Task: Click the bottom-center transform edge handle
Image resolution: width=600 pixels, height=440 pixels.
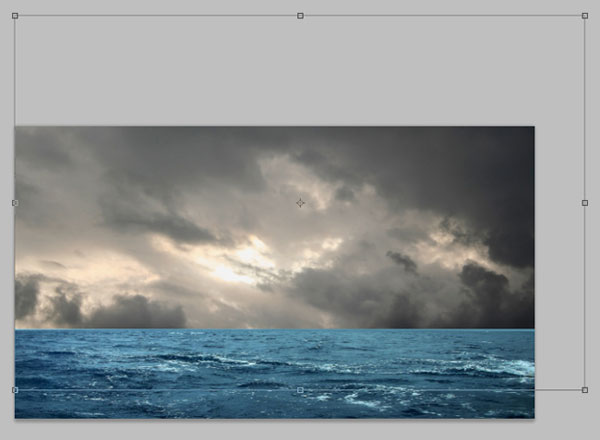Action: coord(300,390)
